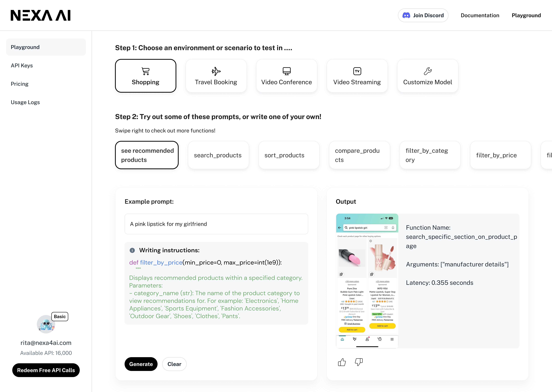Open API Keys in sidebar

pos(22,65)
